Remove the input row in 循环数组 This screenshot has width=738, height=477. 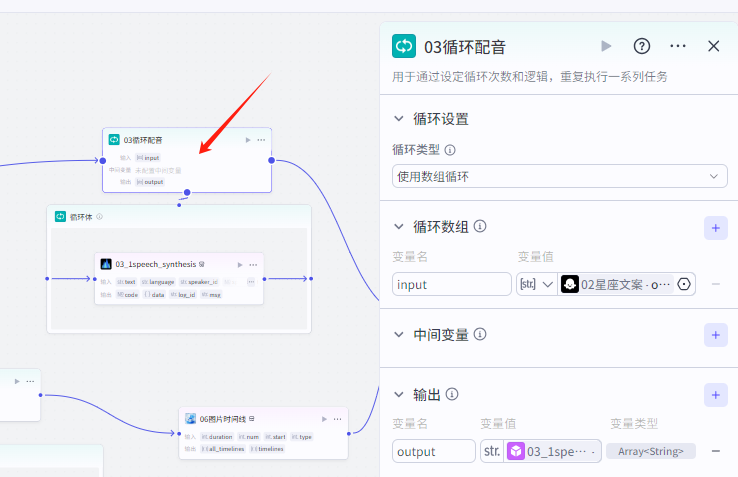point(715,284)
